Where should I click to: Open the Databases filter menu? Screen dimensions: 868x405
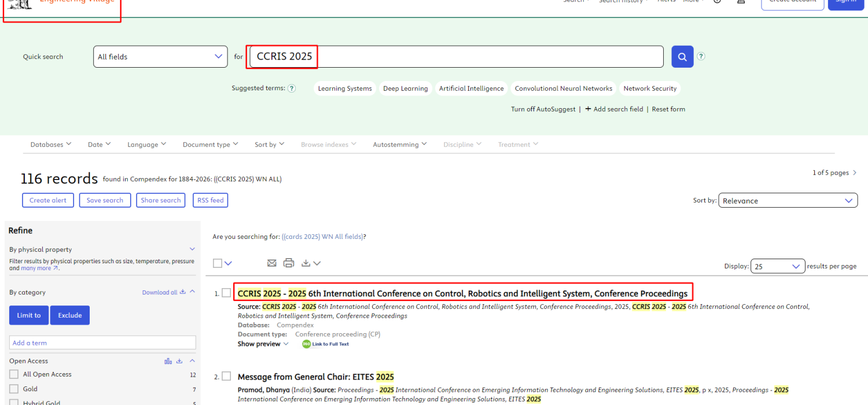pos(51,145)
